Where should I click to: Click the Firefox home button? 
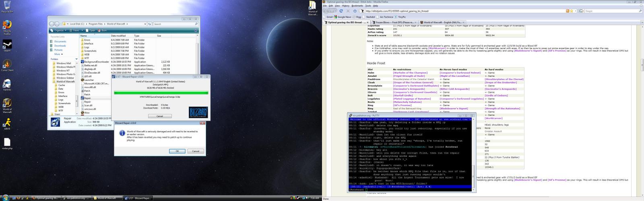pyautogui.click(x=355, y=11)
